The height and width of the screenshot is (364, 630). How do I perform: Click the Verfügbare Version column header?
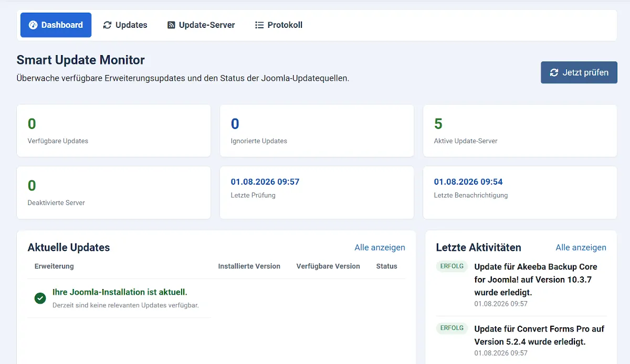tap(328, 266)
